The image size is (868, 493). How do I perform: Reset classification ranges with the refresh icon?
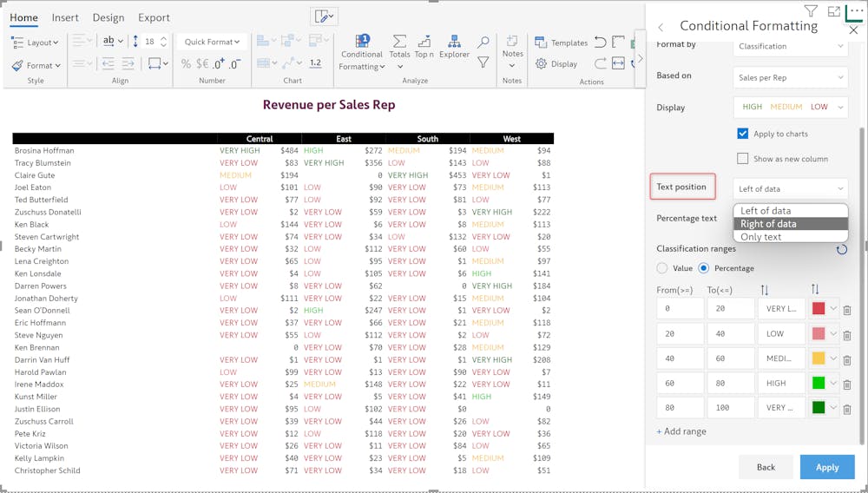click(x=841, y=250)
